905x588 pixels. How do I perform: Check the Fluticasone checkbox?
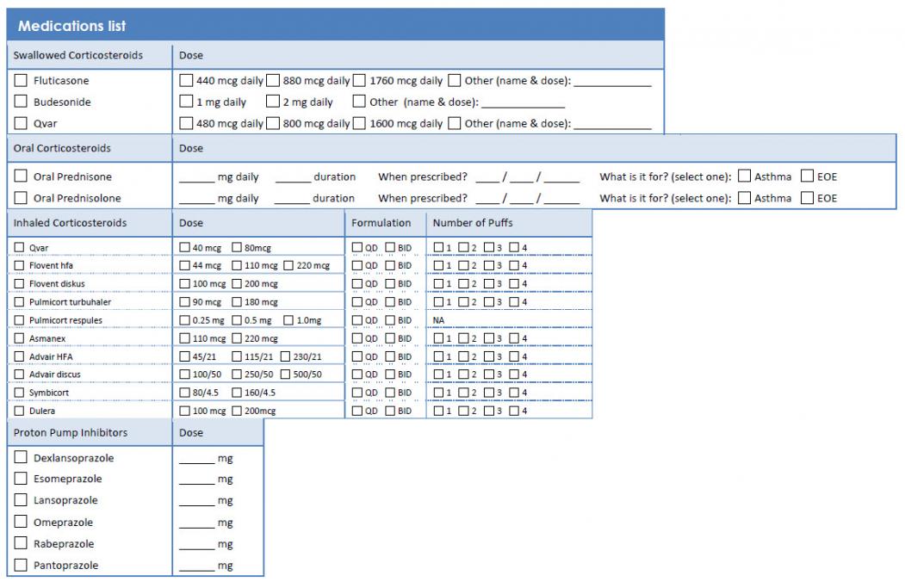click(x=21, y=80)
